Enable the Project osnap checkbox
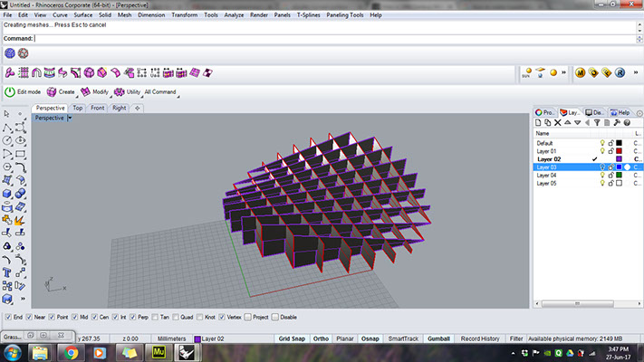This screenshot has width=644, height=362. pyautogui.click(x=247, y=318)
